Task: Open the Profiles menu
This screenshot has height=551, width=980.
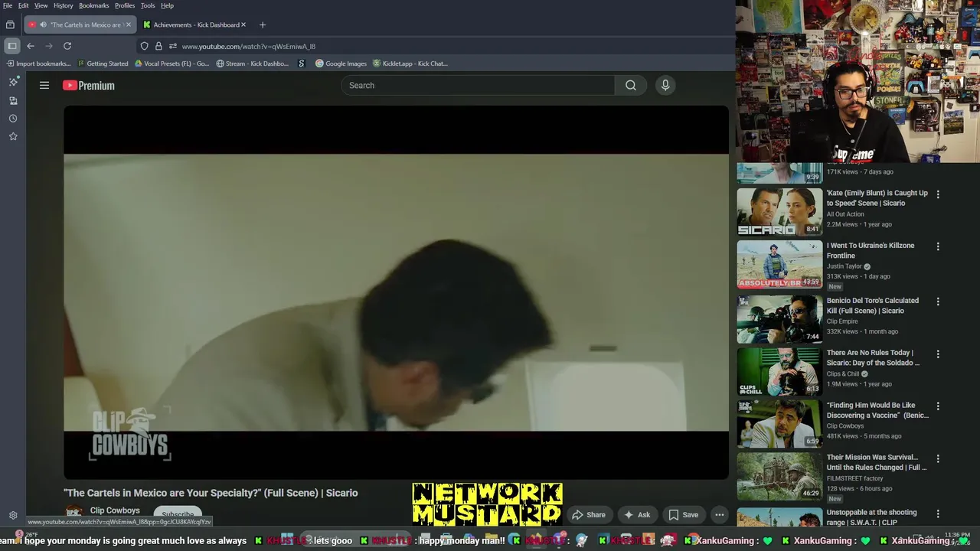Action: pos(125,5)
